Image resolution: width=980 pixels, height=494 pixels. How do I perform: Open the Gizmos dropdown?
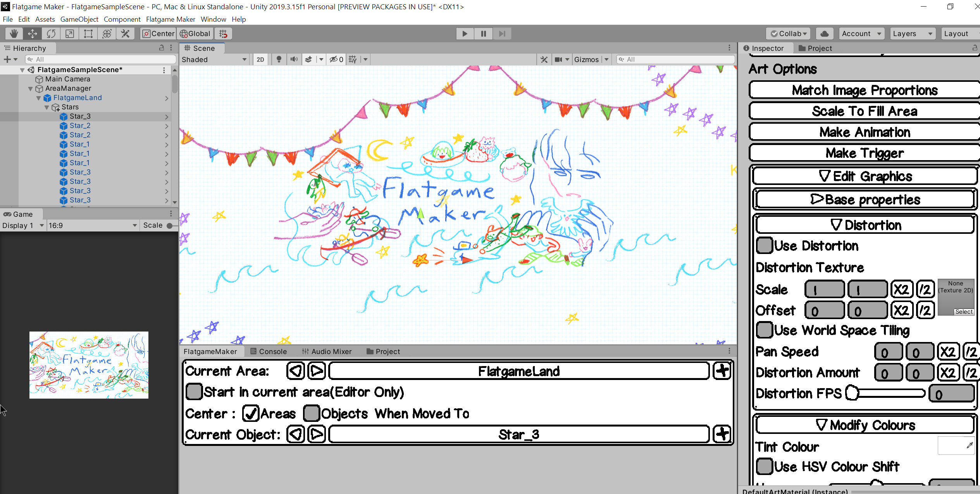click(591, 59)
